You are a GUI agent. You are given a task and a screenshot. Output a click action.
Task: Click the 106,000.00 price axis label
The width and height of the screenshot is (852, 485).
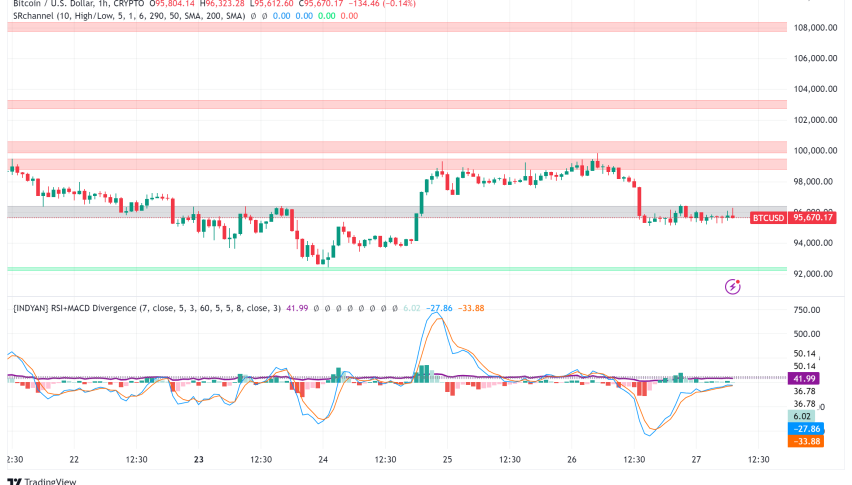pyautogui.click(x=815, y=58)
